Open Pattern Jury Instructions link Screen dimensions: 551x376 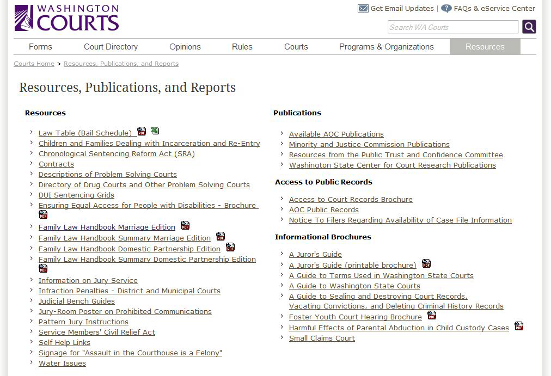click(83, 322)
